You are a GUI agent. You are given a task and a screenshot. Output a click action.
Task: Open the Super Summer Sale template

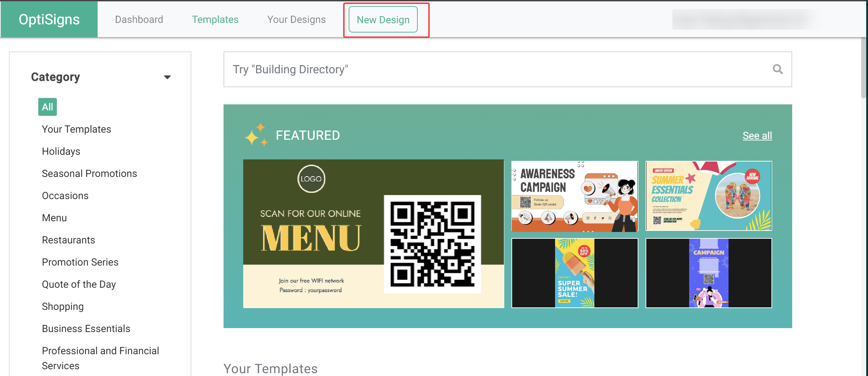(575, 273)
